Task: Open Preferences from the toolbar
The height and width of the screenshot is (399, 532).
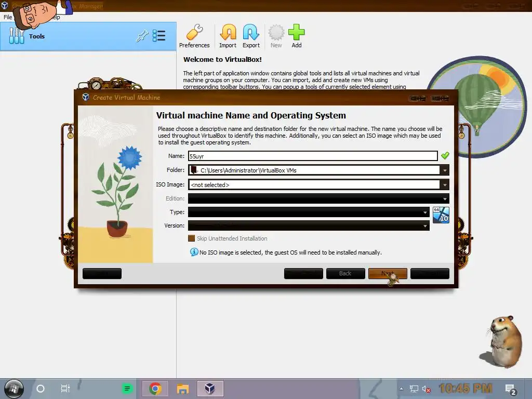Action: (194, 36)
